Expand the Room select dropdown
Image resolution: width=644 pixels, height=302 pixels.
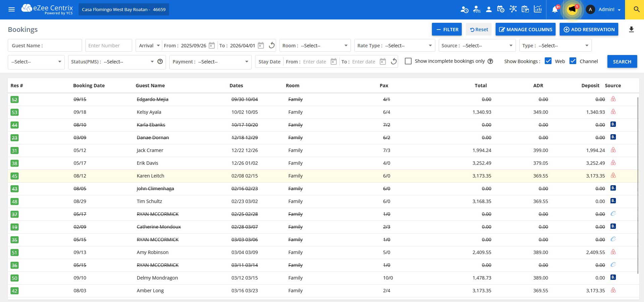pyautogui.click(x=315, y=46)
